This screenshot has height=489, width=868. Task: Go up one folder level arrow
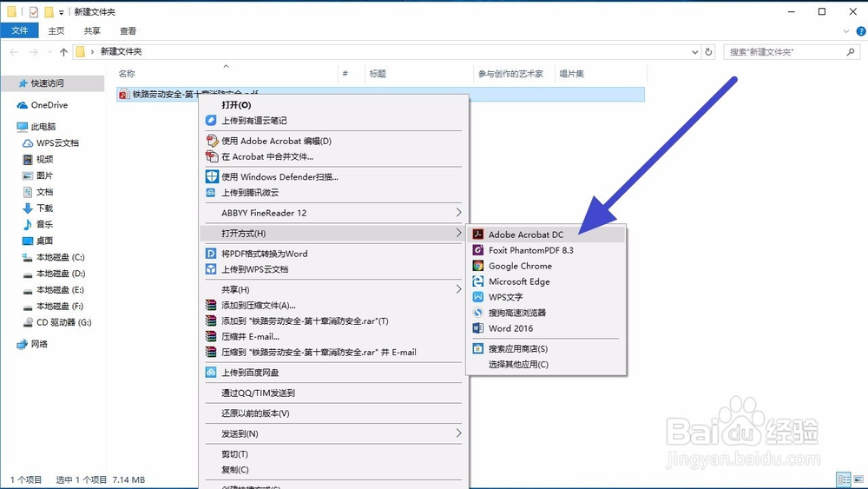[x=63, y=52]
